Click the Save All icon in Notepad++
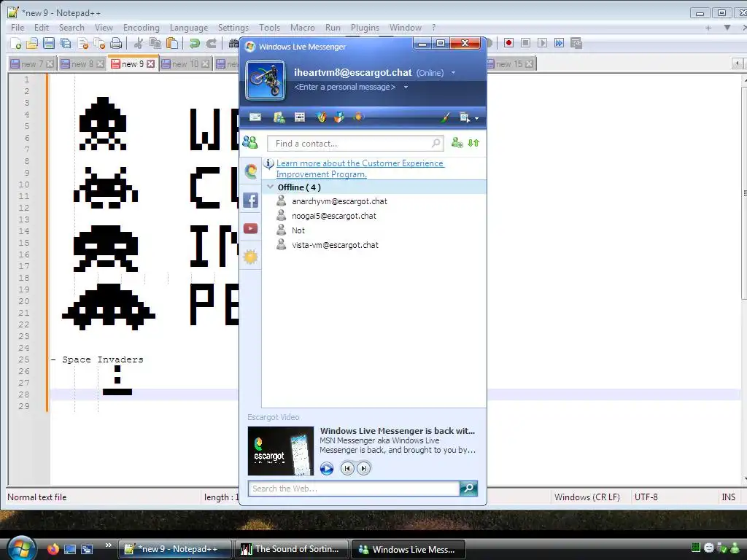747x560 pixels. 65,43
